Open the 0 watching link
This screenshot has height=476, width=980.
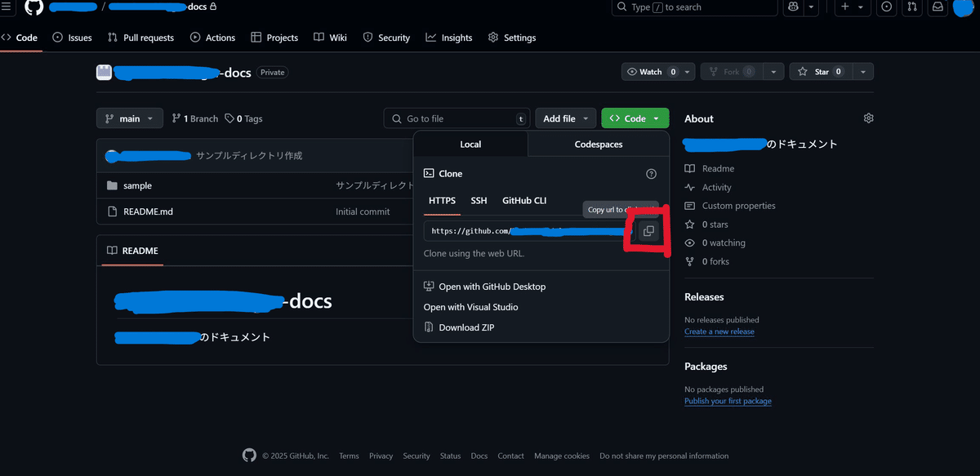(715, 242)
